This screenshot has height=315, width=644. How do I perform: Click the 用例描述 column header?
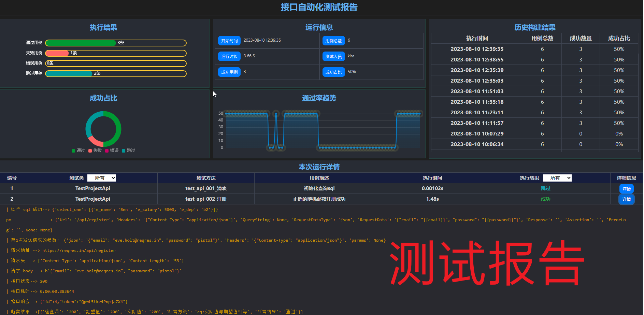[x=319, y=178]
